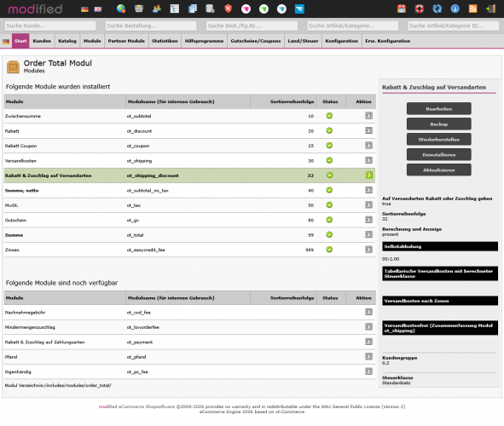The image size is (504, 426).
Task: Toggle green status icon for MwSt. row
Action: point(329,204)
